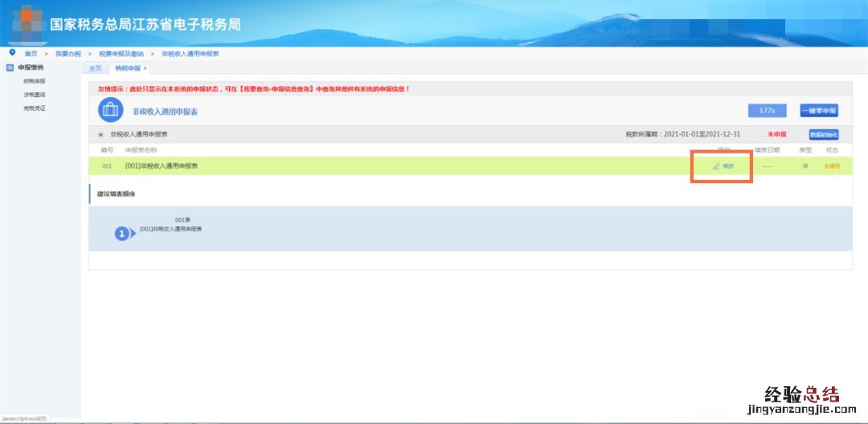The image size is (868, 424).
Task: Click the large 非税收入通用申报表 title beside briefcase
Action: pyautogui.click(x=165, y=112)
